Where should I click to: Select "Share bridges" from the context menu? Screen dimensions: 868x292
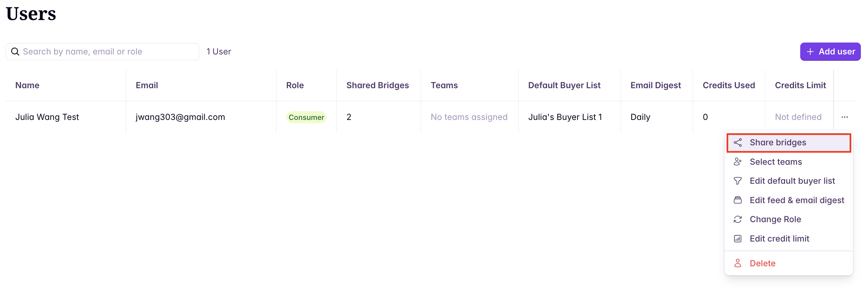click(778, 142)
